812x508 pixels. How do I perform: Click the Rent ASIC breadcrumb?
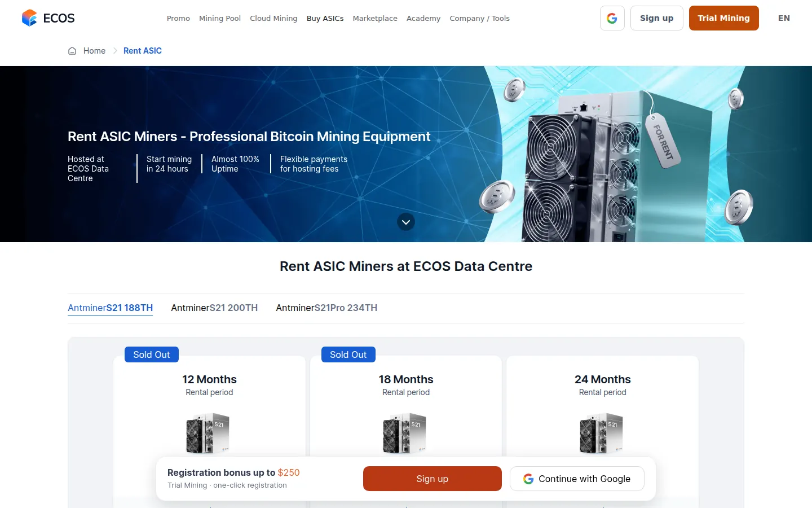tap(143, 51)
